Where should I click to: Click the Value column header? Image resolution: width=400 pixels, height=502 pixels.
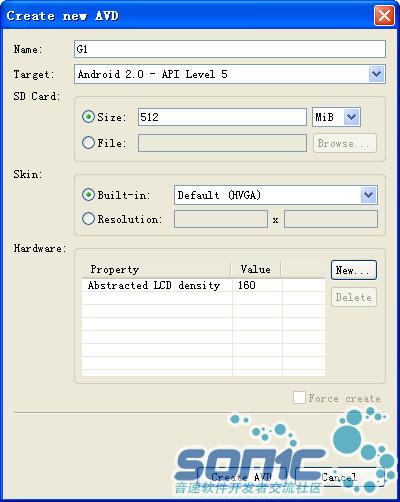pos(256,269)
